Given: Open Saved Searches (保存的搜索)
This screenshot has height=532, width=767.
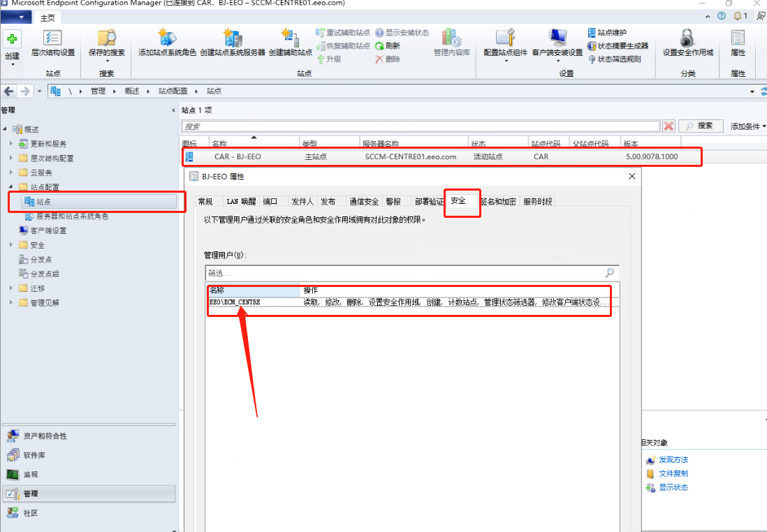Looking at the screenshot, I should 107,45.
